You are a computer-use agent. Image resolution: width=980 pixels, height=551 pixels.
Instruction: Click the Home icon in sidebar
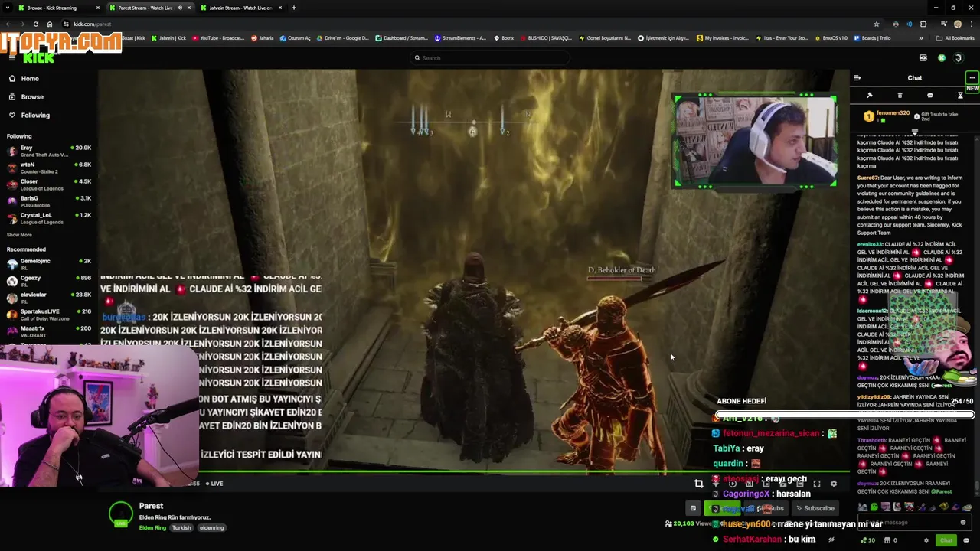pos(12,79)
